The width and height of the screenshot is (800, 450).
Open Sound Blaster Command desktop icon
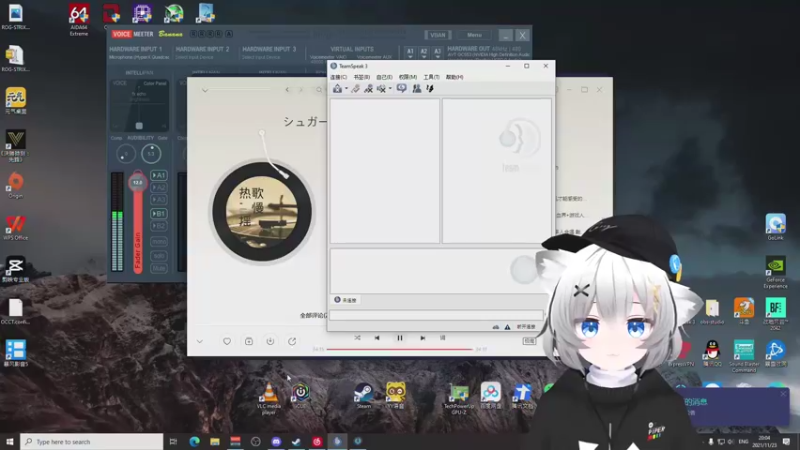743,356
